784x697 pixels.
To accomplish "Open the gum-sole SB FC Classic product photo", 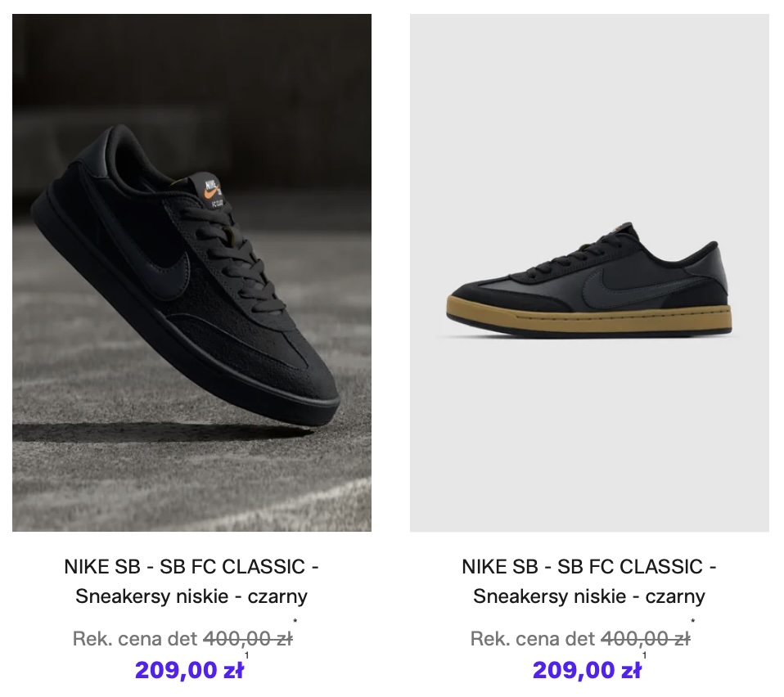I will click(589, 272).
